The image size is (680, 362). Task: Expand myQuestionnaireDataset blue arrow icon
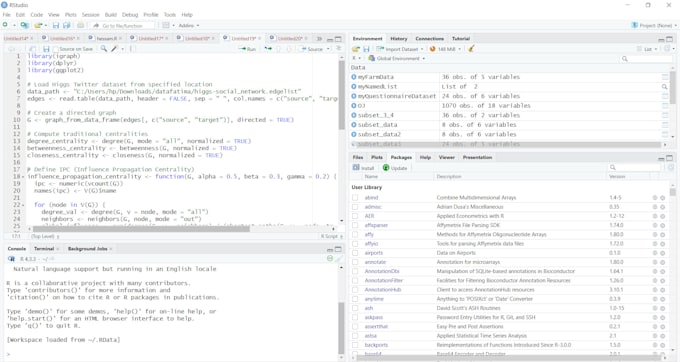354,96
